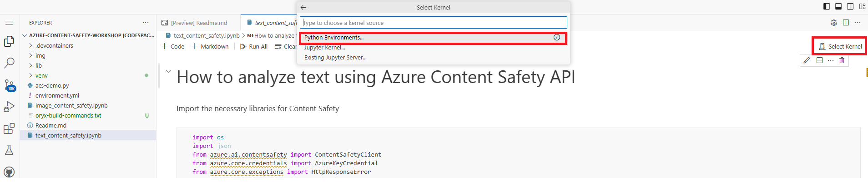This screenshot has height=182, width=868.
Task: Open notebook settings gear icon
Action: click(834, 23)
